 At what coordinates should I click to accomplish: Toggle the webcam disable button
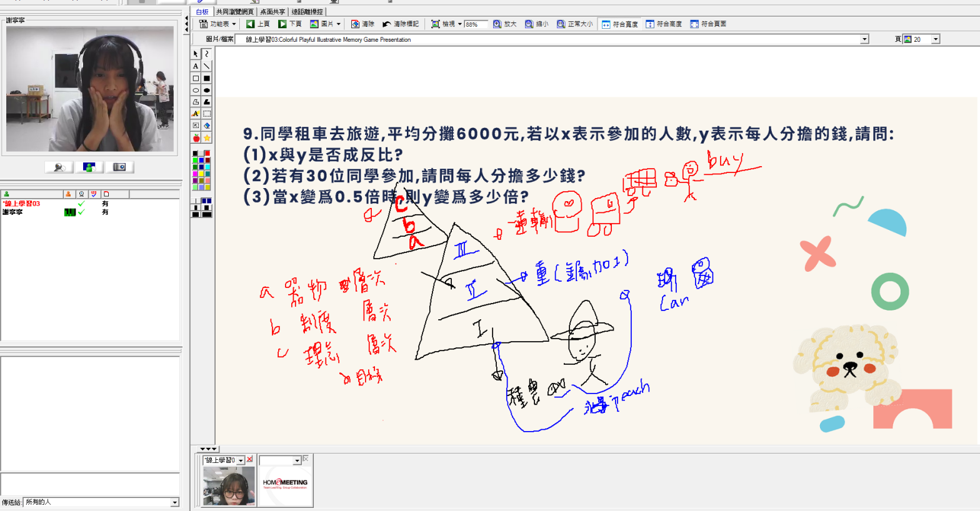click(x=59, y=167)
